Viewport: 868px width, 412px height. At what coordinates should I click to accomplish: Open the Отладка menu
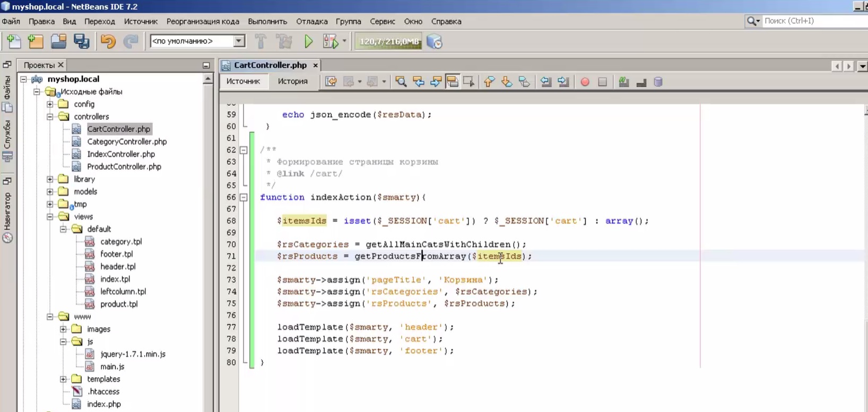pyautogui.click(x=311, y=22)
